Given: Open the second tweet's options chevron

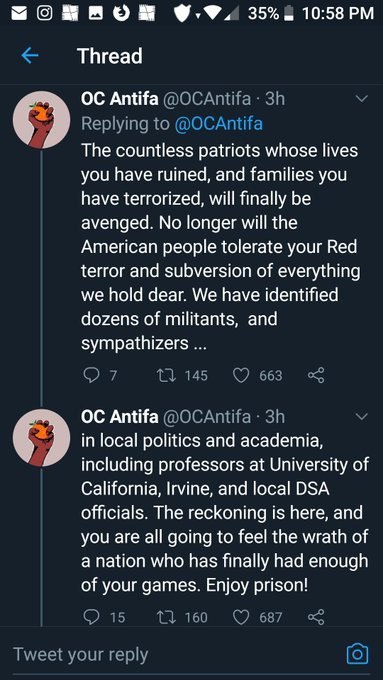Looking at the screenshot, I should pos(361,417).
